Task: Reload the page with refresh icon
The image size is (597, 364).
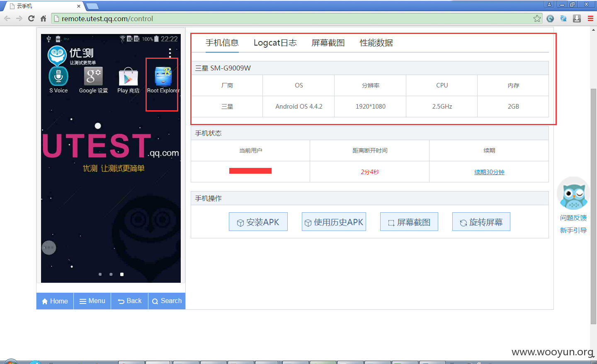Action: (x=31, y=18)
